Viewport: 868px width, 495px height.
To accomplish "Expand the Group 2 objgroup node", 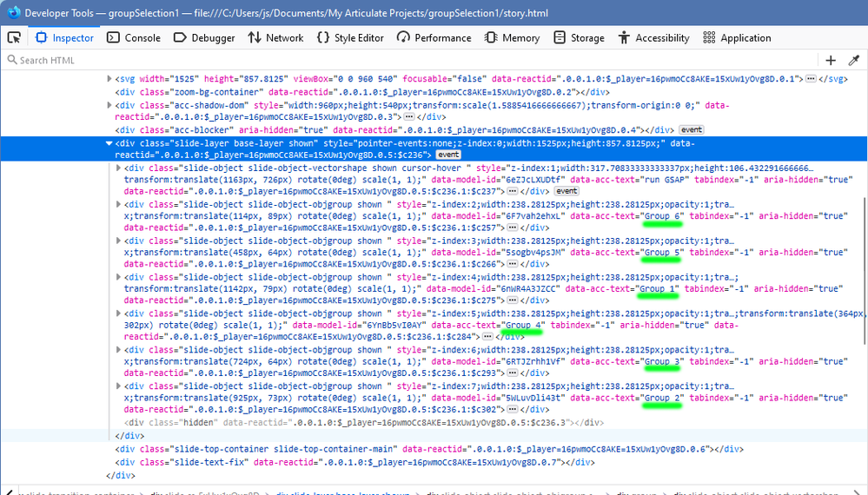I will click(118, 386).
